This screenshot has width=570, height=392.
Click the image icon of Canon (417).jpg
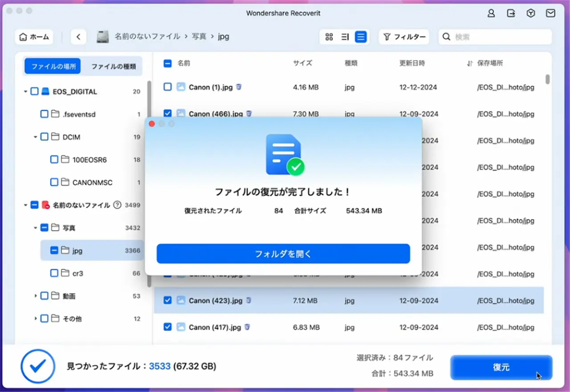pyautogui.click(x=181, y=327)
